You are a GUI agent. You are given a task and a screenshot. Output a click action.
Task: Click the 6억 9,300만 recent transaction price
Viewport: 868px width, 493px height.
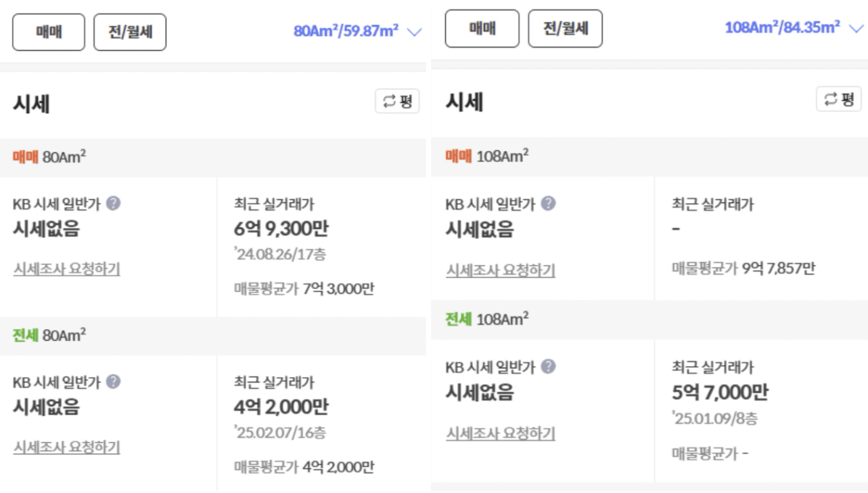281,230
